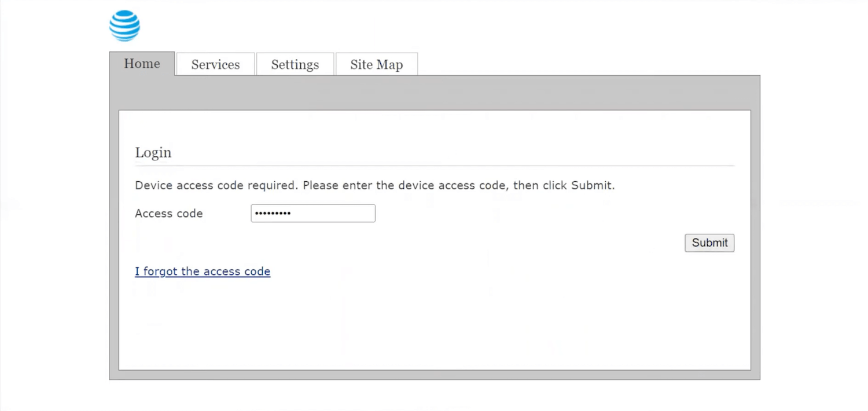Click the blank page area beside the logo
868x411 pixels.
(x=405, y=26)
